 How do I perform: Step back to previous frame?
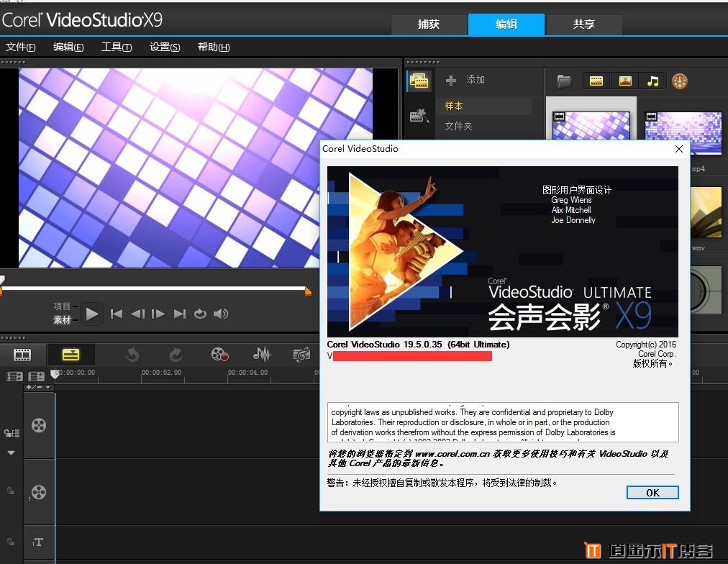(138, 314)
